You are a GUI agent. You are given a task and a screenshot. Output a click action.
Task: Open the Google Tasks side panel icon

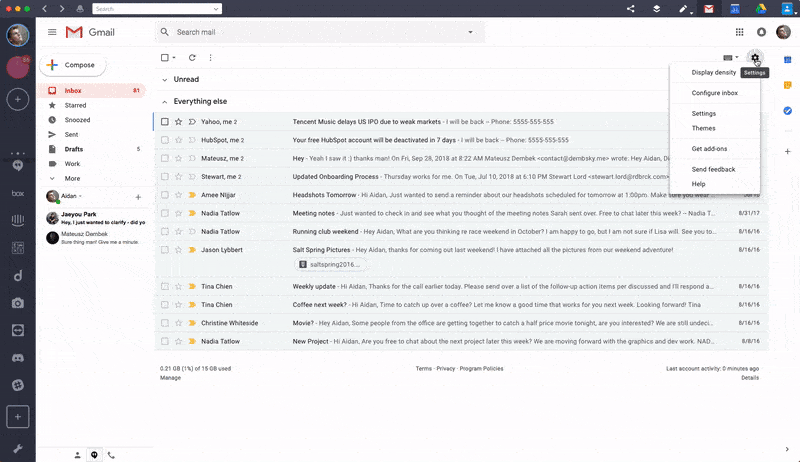[787, 111]
